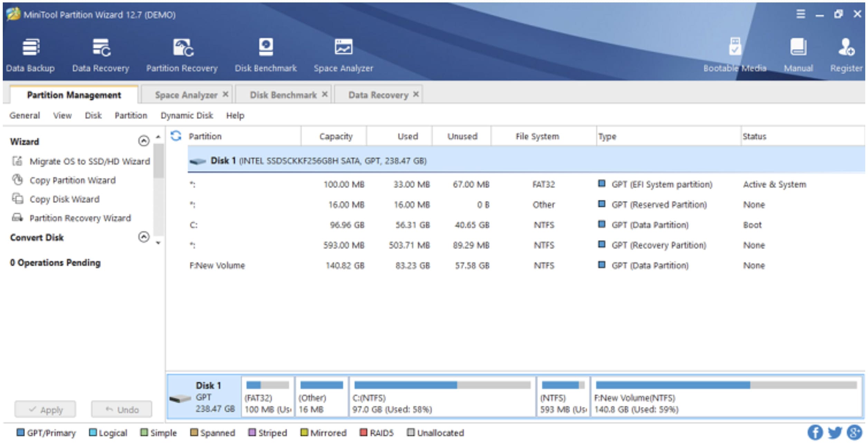Open the Dynamic Disk menu

coord(187,115)
